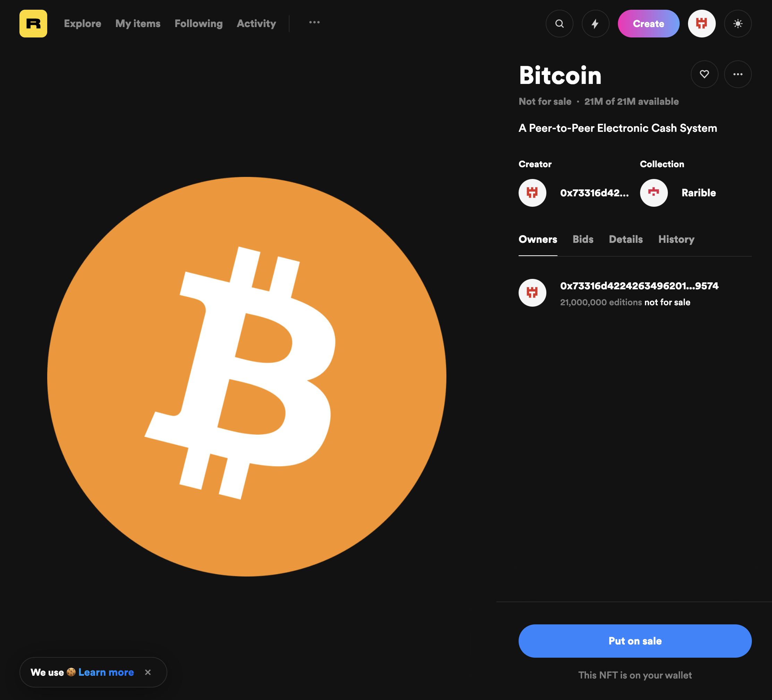Image resolution: width=772 pixels, height=700 pixels.
Task: Click the lightning bolt notifications icon
Action: (x=595, y=23)
